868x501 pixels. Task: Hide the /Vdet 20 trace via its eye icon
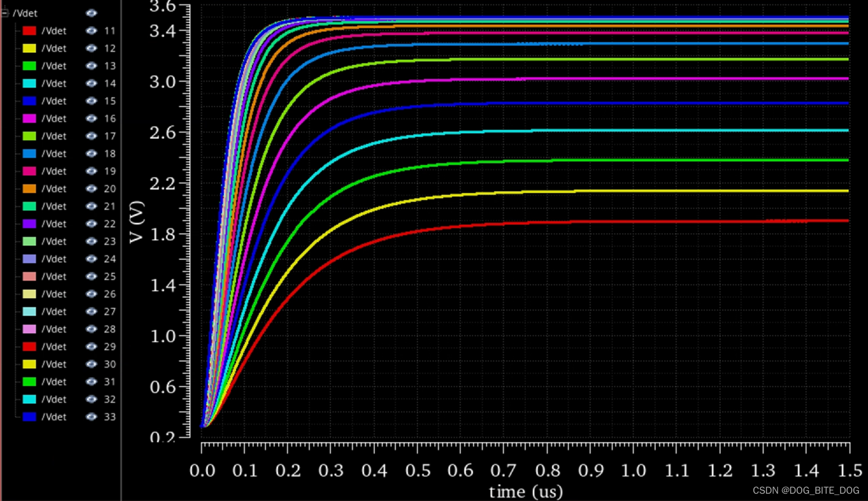pyautogui.click(x=91, y=189)
